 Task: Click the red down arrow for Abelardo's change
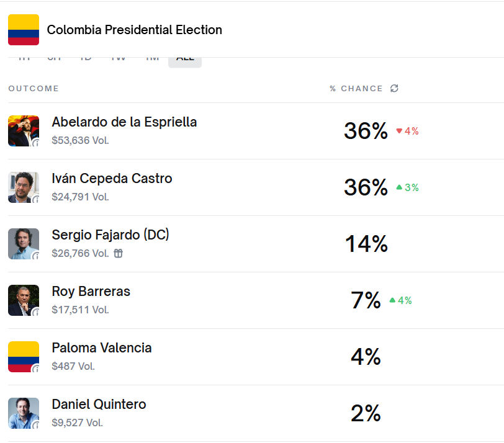[400, 131]
